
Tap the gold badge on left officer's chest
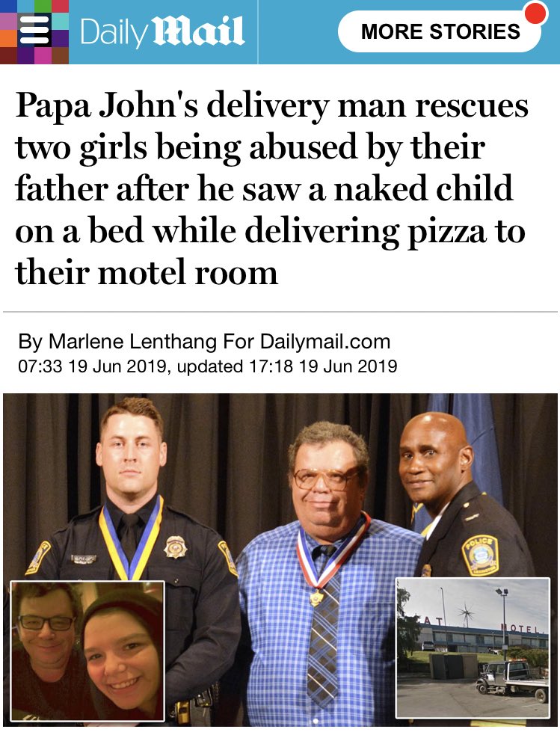pos(176,548)
